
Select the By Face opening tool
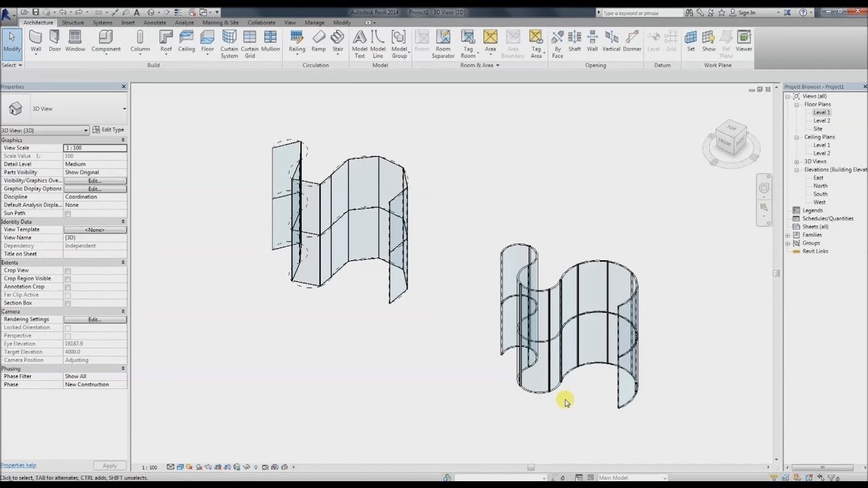[557, 45]
